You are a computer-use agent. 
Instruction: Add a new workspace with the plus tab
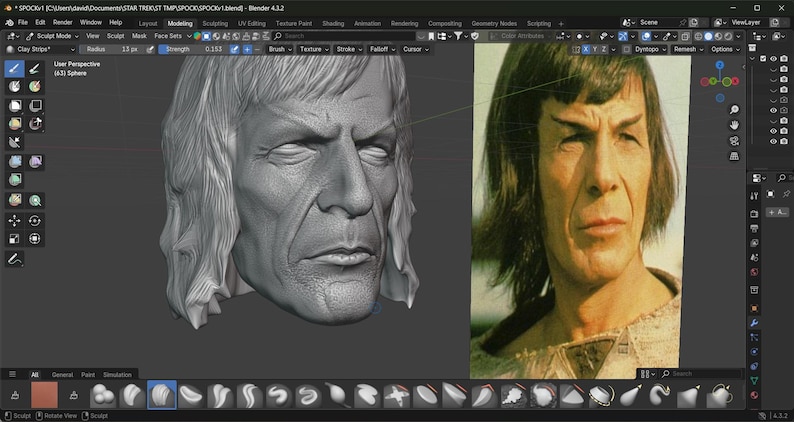[x=561, y=24]
